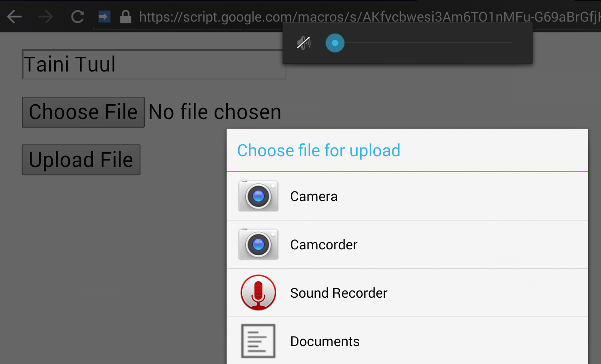The height and width of the screenshot is (364, 601).
Task: Click the muted speaker icon
Action: coord(304,43)
